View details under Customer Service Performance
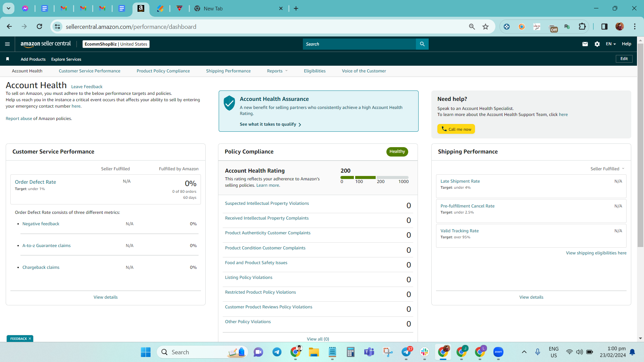 (x=106, y=297)
